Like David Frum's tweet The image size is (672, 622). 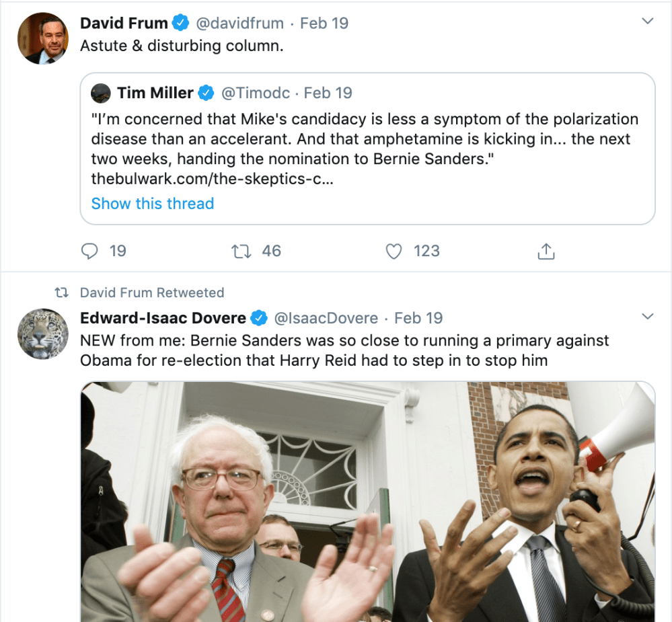394,250
